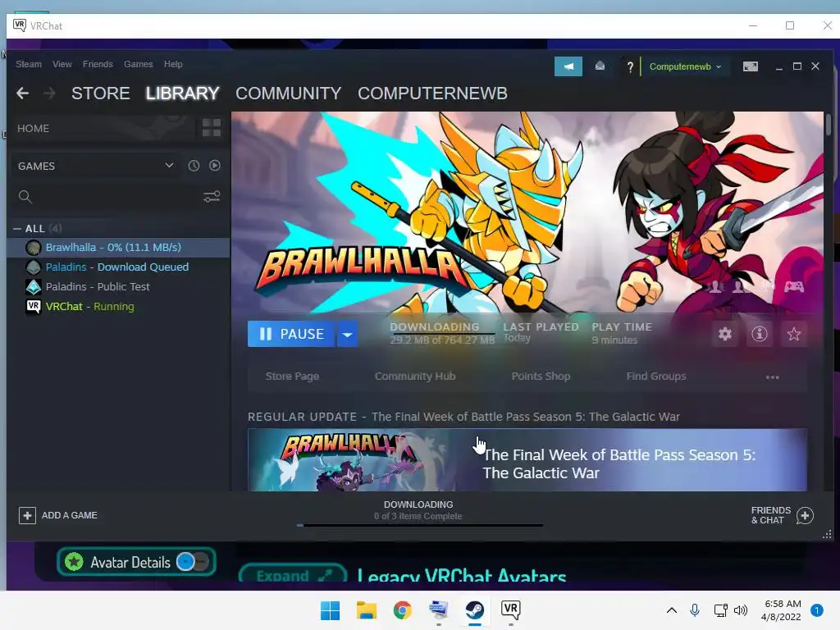Open Computernewb account dropdown
The width and height of the screenshot is (840, 630).
(x=685, y=66)
